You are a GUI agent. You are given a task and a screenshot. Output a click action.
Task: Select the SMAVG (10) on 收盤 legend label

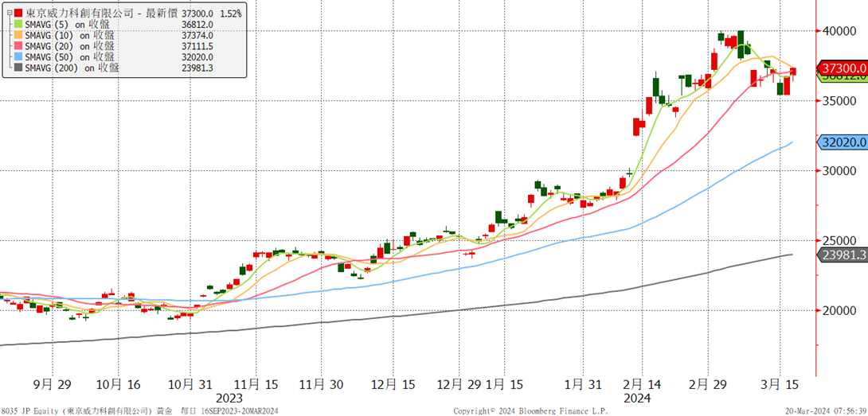coord(72,36)
